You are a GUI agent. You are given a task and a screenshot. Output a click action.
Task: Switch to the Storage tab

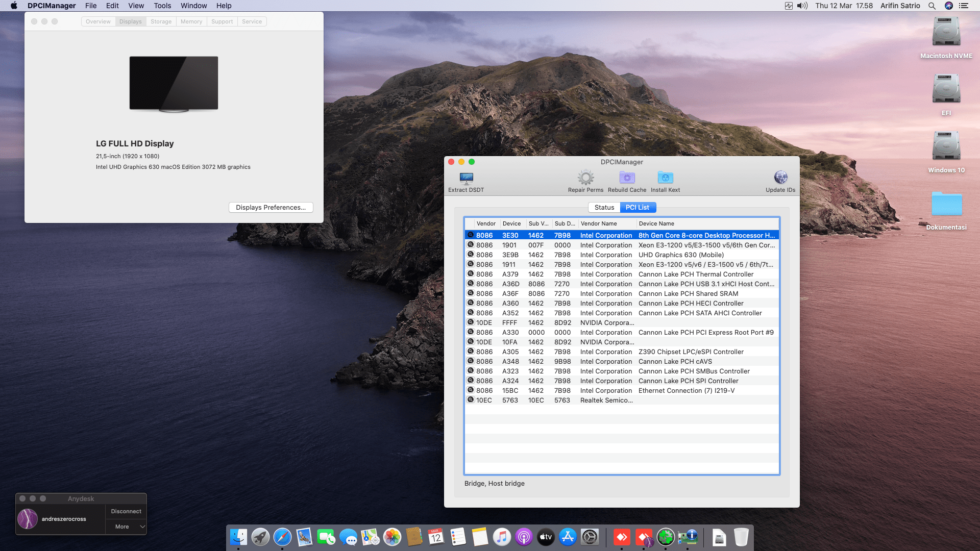tap(161, 21)
